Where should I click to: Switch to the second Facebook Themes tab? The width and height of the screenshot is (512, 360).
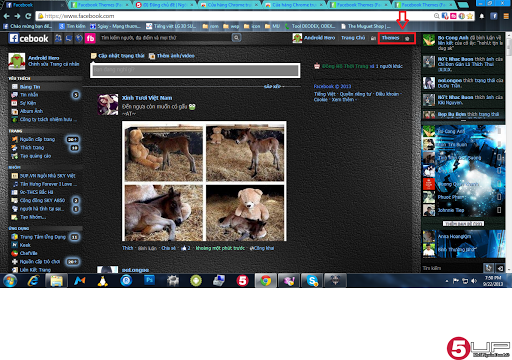(x=356, y=5)
